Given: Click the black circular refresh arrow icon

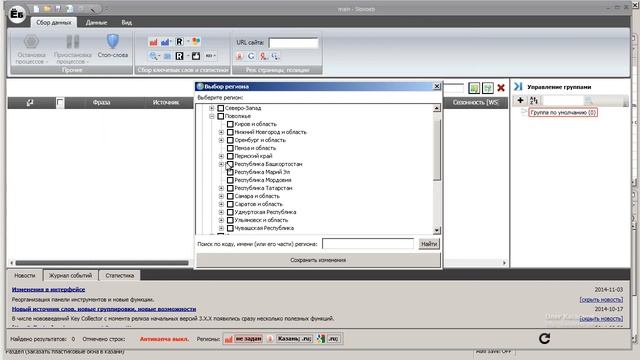Looking at the screenshot, I should coord(544,338).
